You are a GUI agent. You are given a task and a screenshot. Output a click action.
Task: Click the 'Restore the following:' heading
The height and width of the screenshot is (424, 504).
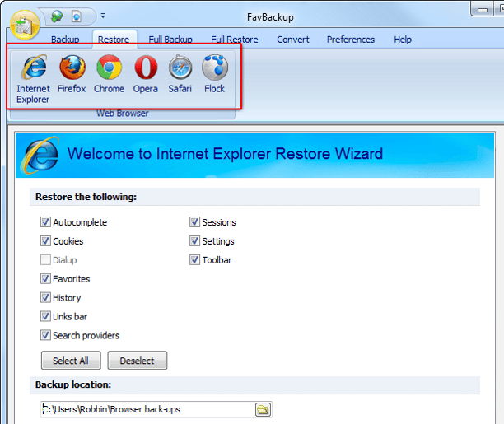tap(86, 197)
